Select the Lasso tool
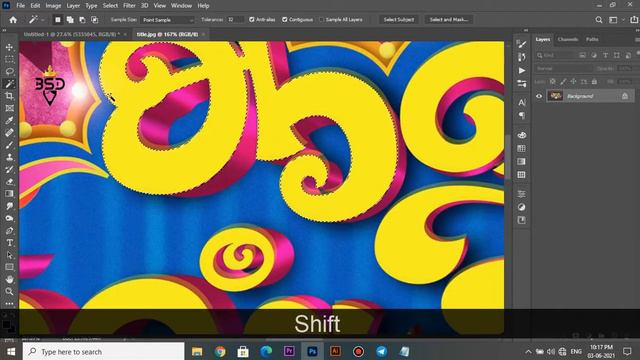Screen dimensions: 640x360 click(x=9, y=71)
